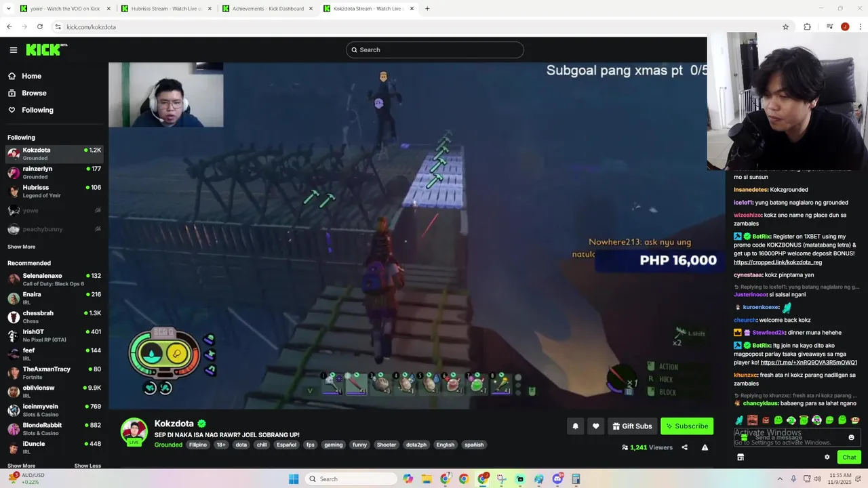Viewport: 868px width, 488px height.
Task: Click the Gift Subs button
Action: [632, 426]
